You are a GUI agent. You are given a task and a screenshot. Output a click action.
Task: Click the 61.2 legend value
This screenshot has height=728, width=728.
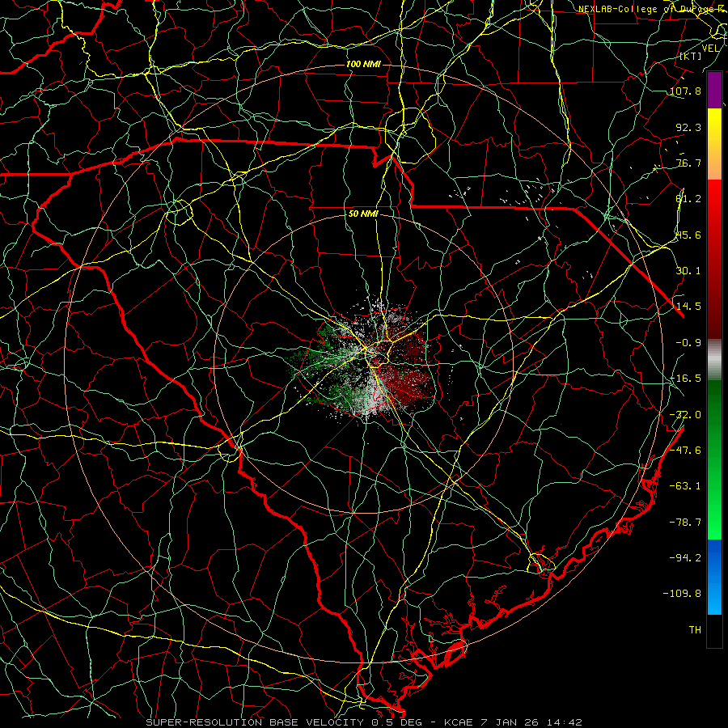click(688, 199)
